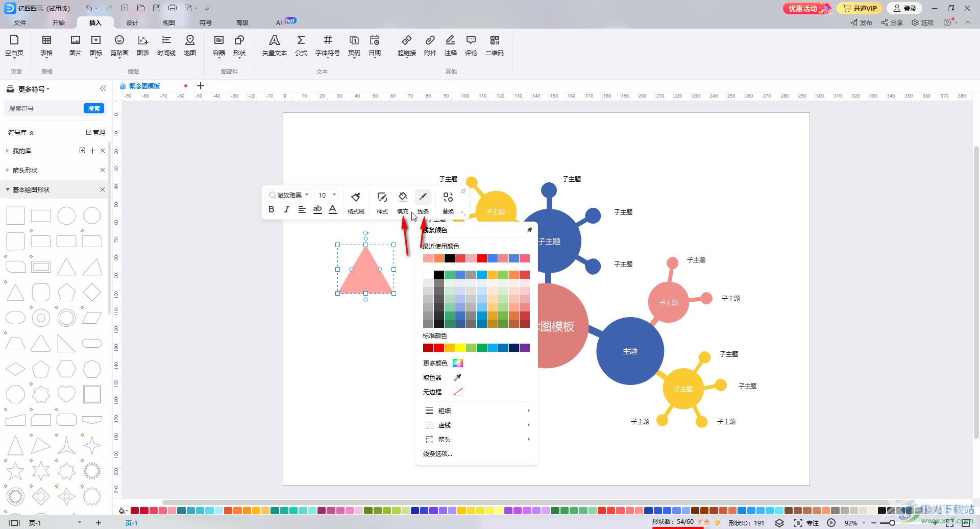Add annotation (注释) icon
This screenshot has height=529, width=980.
[451, 45]
